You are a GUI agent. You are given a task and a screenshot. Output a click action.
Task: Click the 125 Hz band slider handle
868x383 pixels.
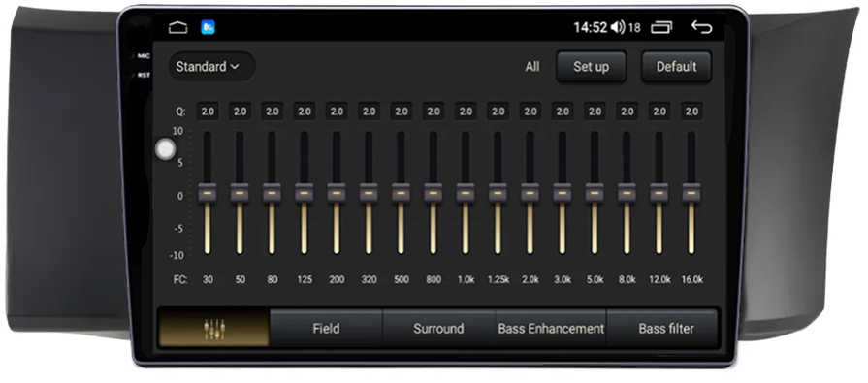coord(305,193)
